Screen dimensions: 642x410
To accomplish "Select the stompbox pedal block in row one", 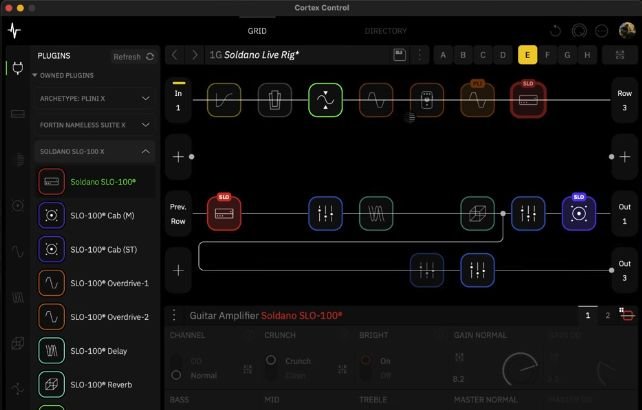I will (x=427, y=100).
